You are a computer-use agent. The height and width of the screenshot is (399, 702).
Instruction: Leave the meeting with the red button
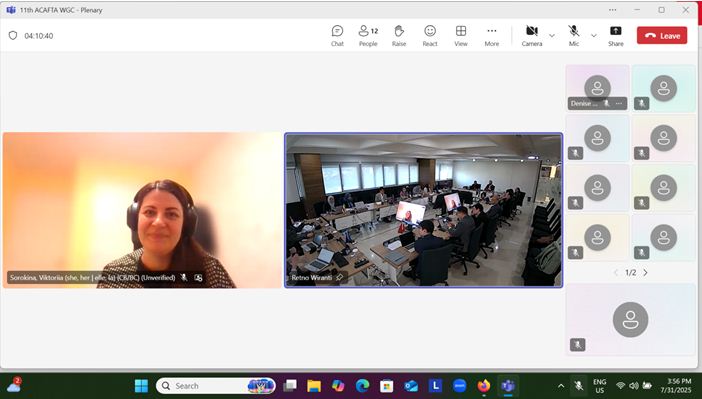click(662, 36)
